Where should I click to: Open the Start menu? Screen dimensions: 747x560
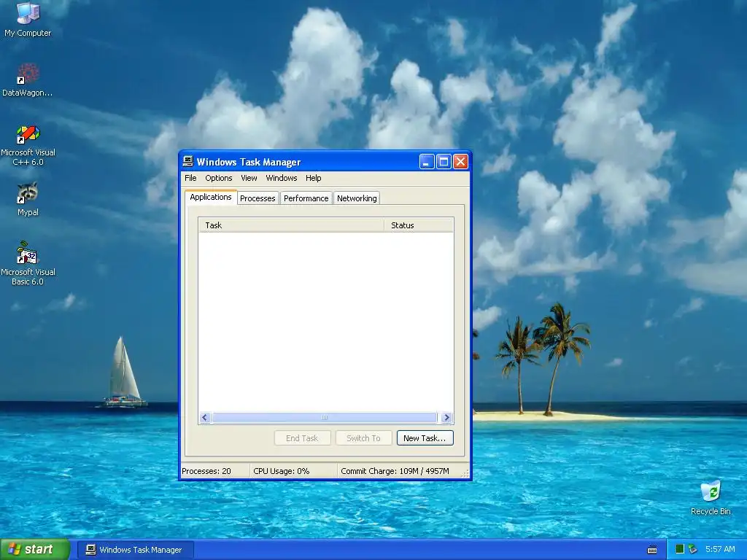click(35, 549)
